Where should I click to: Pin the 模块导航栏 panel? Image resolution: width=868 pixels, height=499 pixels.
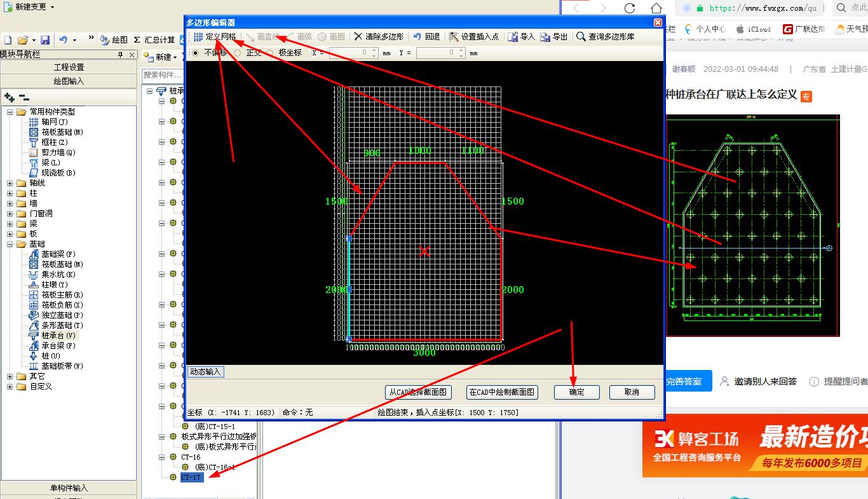pyautogui.click(x=121, y=55)
